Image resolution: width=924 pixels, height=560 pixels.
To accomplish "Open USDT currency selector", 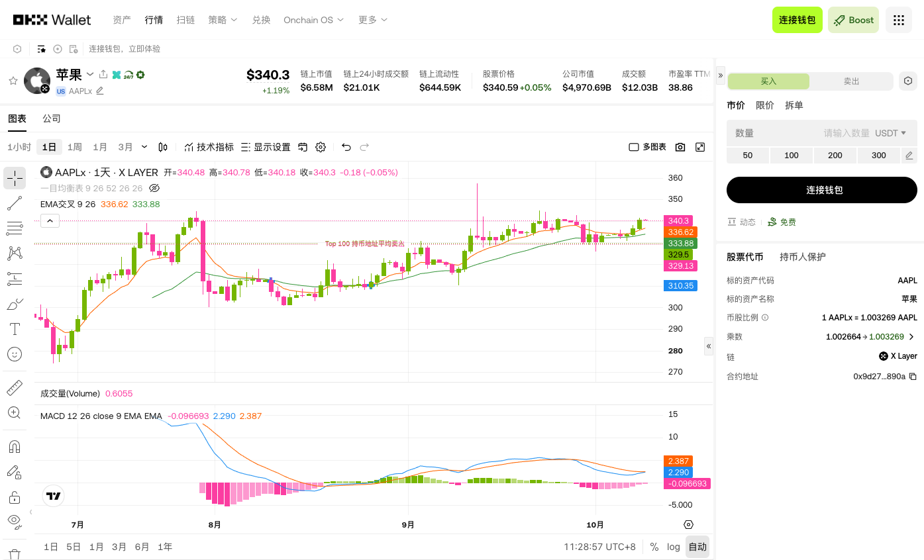I will (x=891, y=133).
